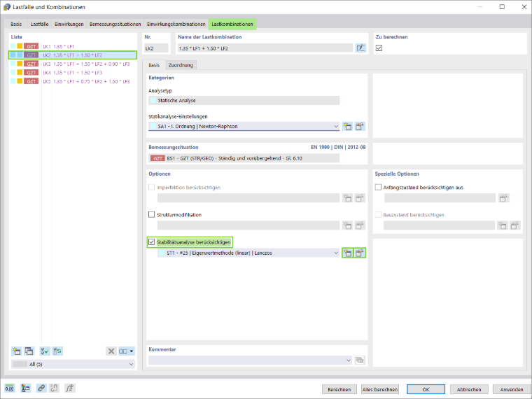Select LK4 1.35 * LF1 + 1.50 * LF3
Image resolution: width=532 pixels, height=399 pixels.
click(x=73, y=73)
